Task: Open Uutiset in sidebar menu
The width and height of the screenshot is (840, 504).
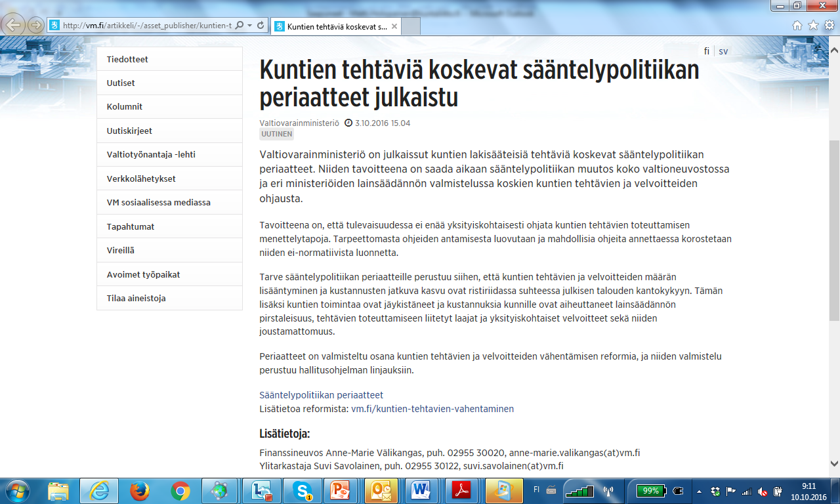Action: point(169,83)
